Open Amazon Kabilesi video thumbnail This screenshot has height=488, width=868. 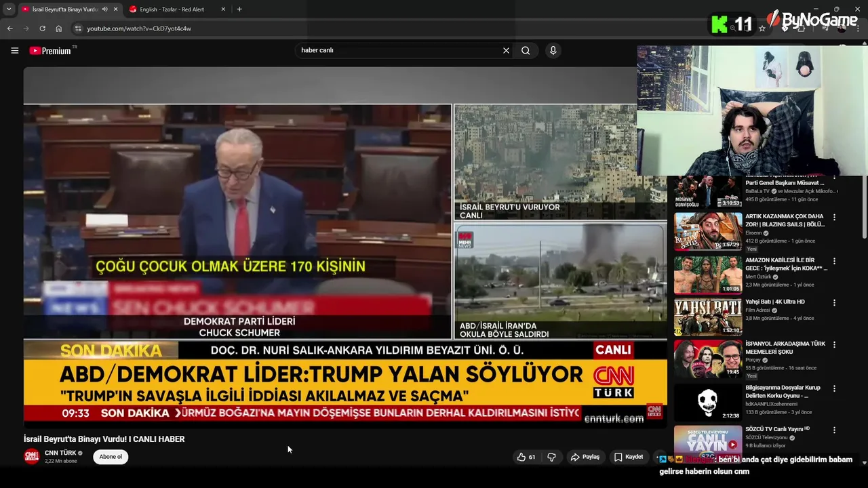(708, 274)
